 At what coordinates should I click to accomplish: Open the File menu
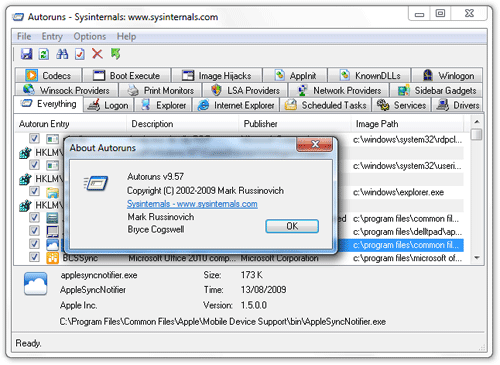tap(24, 36)
